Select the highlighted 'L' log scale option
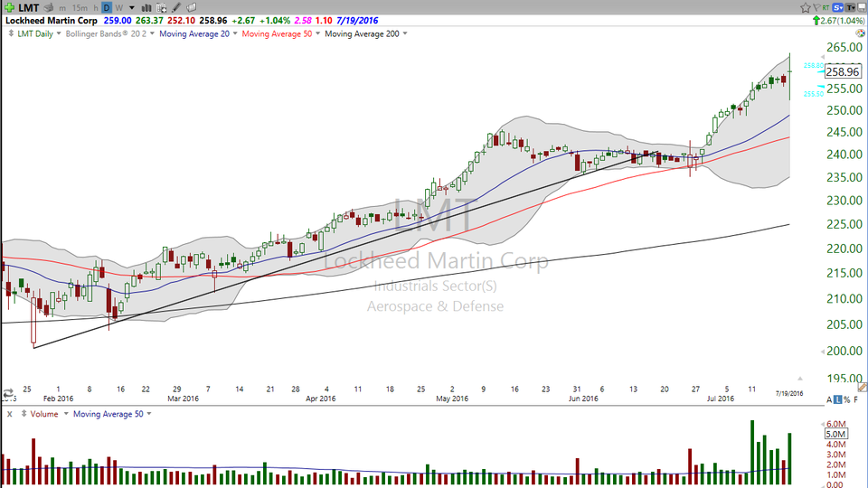This screenshot has height=488, width=868. (838, 399)
